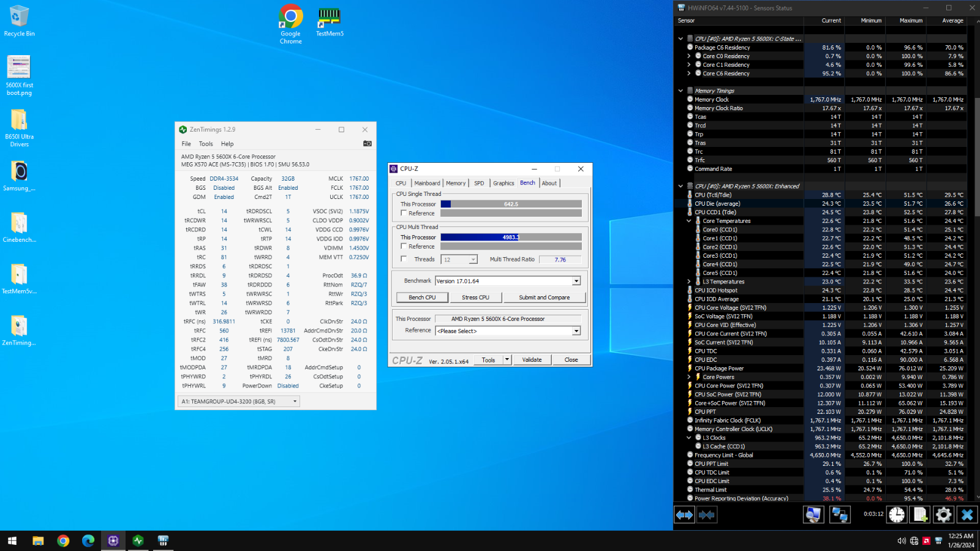Click Windows Start button
This screenshot has width=980, height=551.
point(12,541)
